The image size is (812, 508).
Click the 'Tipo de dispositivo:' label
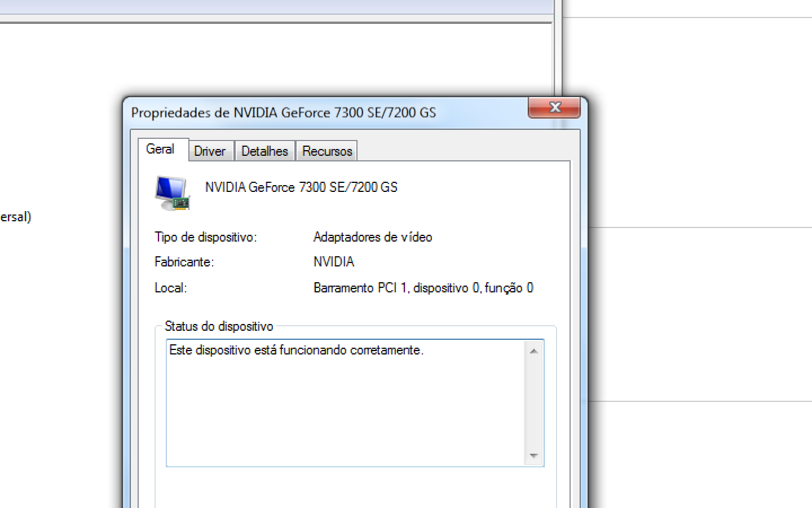coord(205,237)
